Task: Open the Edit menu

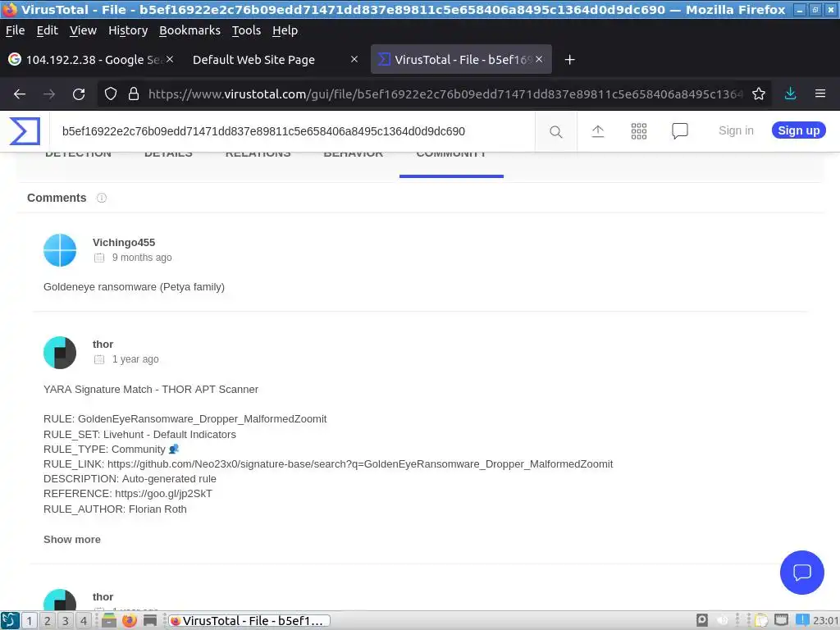Action: click(x=47, y=30)
